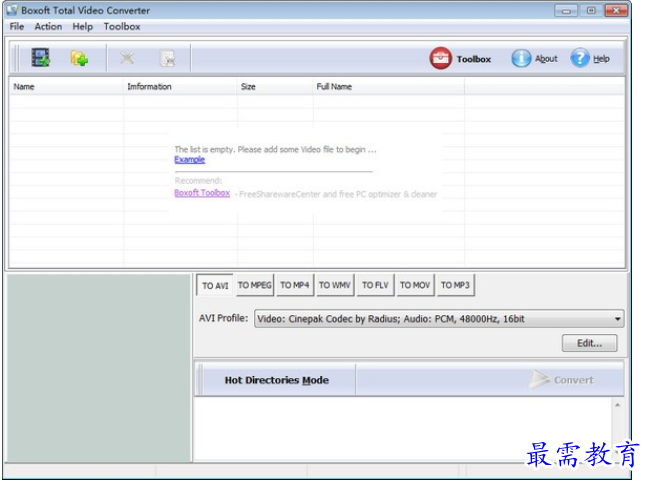Switch to the TO FLV tab
648x486 pixels.
[375, 285]
